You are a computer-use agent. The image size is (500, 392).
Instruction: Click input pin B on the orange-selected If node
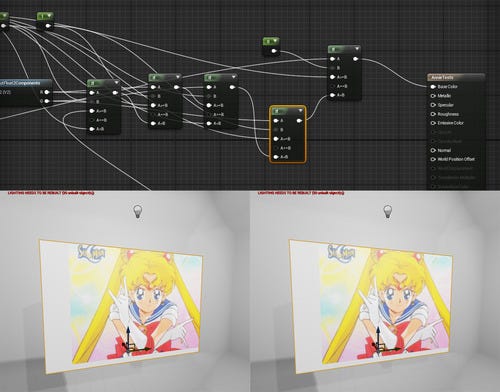point(276,130)
